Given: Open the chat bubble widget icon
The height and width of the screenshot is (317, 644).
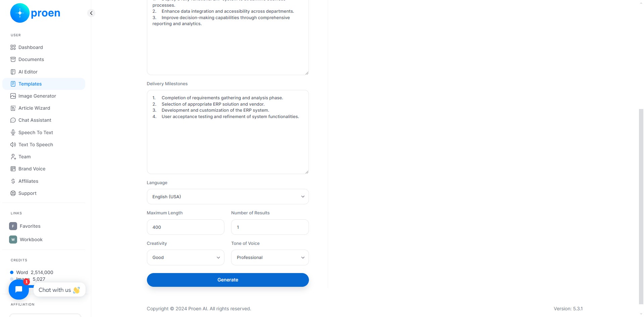Looking at the screenshot, I should coord(19,289).
